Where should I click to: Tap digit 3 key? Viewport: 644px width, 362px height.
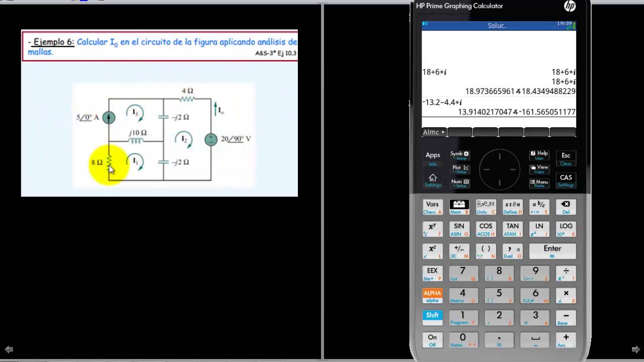[x=535, y=318]
